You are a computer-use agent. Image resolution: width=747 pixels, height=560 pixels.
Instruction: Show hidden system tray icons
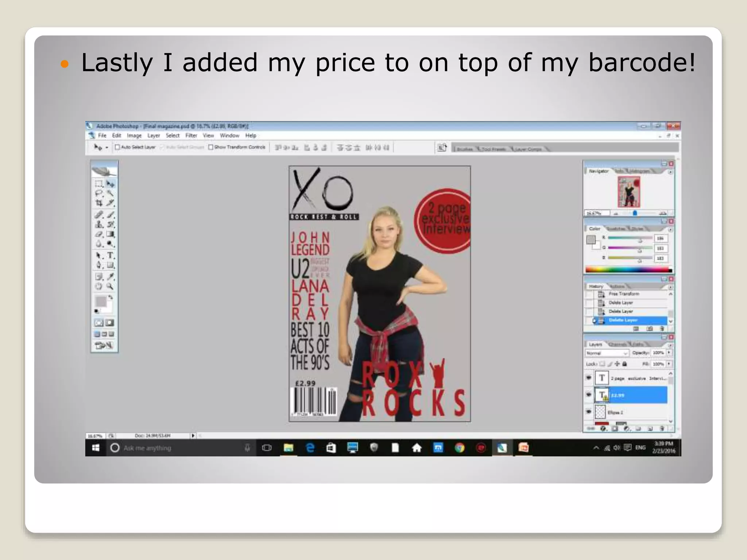(x=596, y=448)
